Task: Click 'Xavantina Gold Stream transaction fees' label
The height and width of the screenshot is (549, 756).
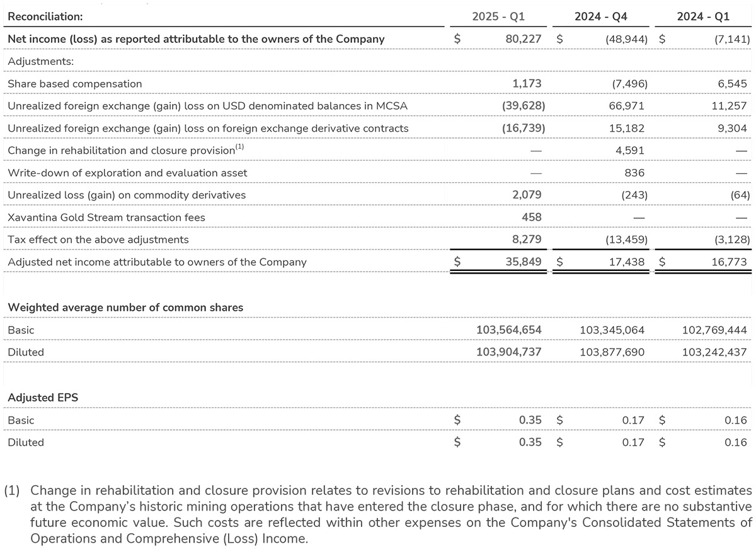Action: tap(106, 217)
